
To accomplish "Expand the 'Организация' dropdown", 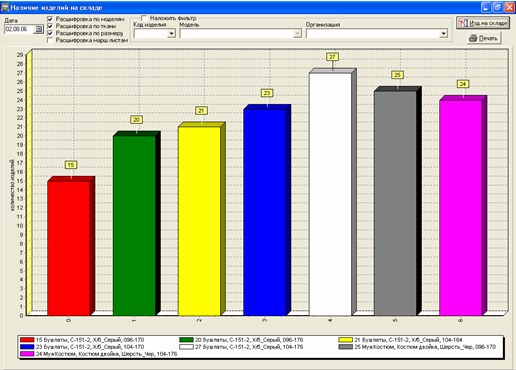I will [x=443, y=33].
